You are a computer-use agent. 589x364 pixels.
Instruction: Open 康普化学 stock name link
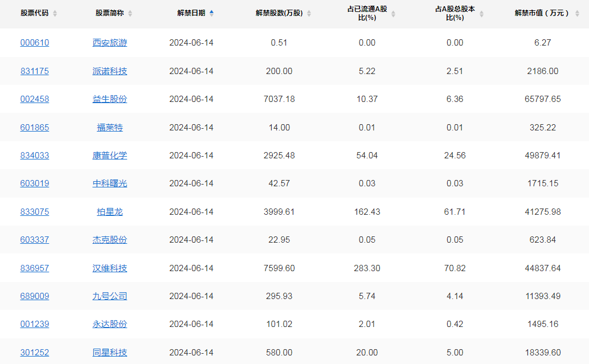coord(110,156)
